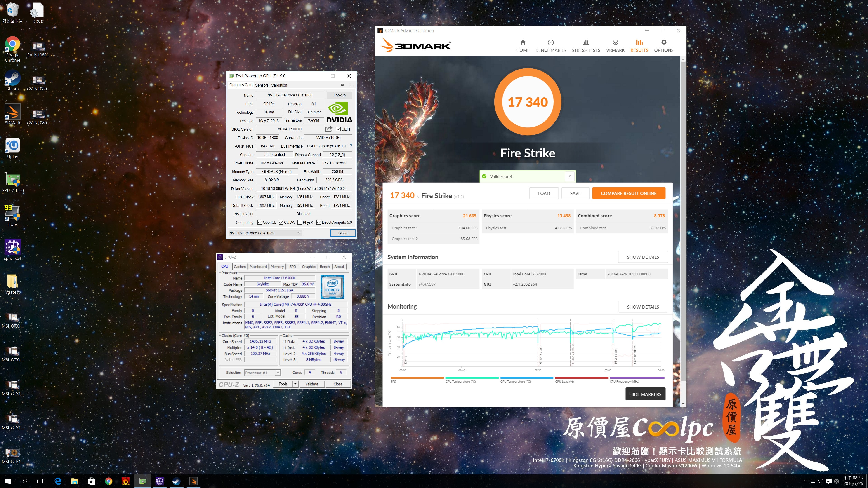Open Task View on the taskbar

[x=40, y=481]
